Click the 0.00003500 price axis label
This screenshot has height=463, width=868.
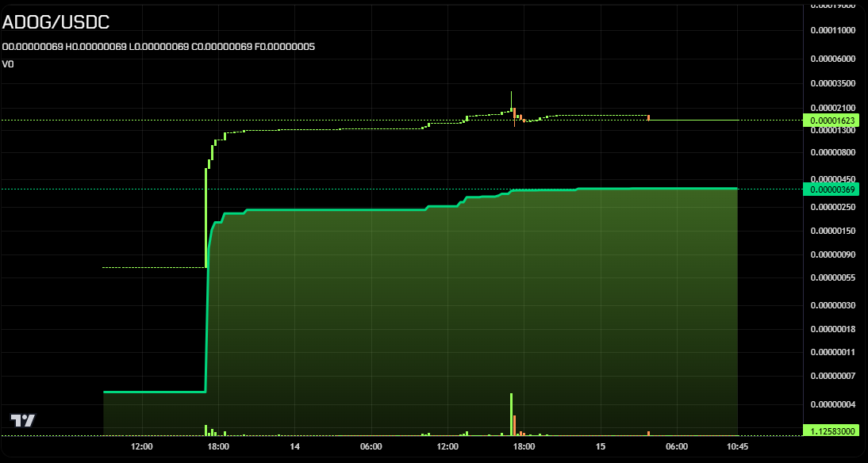click(x=832, y=83)
